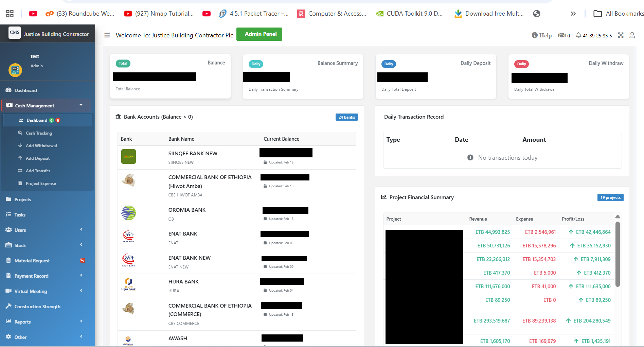Click the Help link
Image resolution: width=644 pixels, height=347 pixels.
[542, 35]
